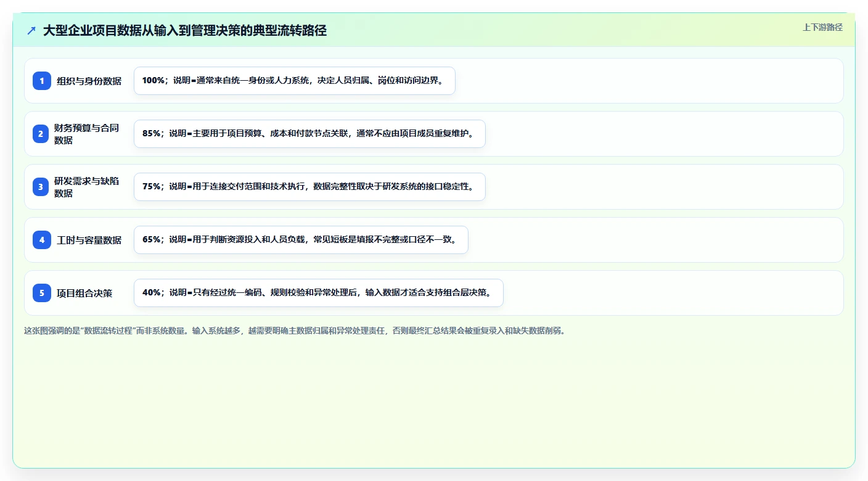Select the 研发需求与缺陷数据 step label
868x481 pixels.
click(x=87, y=187)
